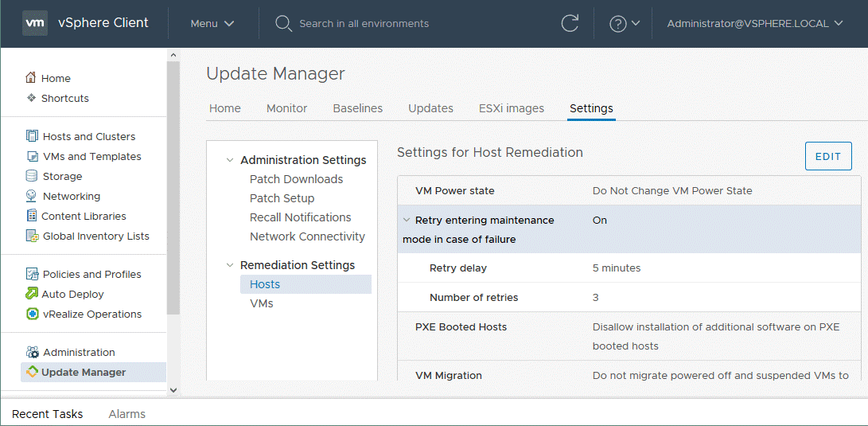
Task: Click the refresh icon in header
Action: tap(570, 23)
